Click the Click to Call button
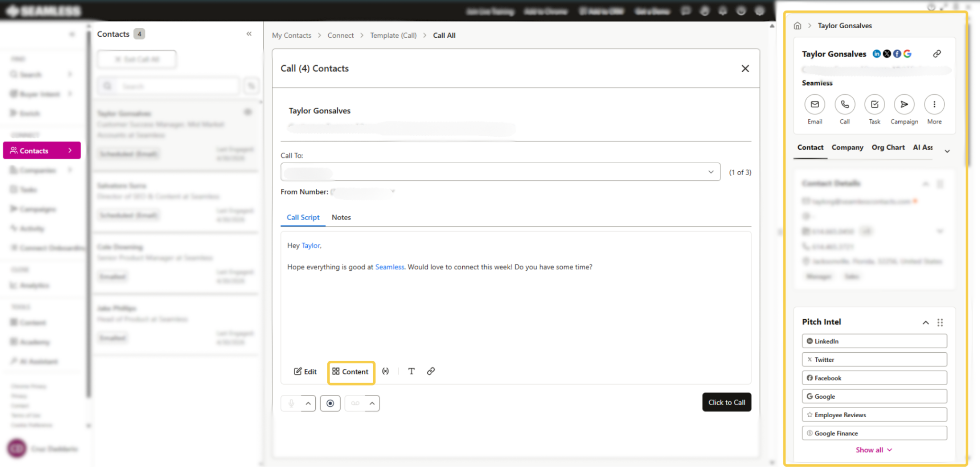This screenshot has width=980, height=467. 726,402
